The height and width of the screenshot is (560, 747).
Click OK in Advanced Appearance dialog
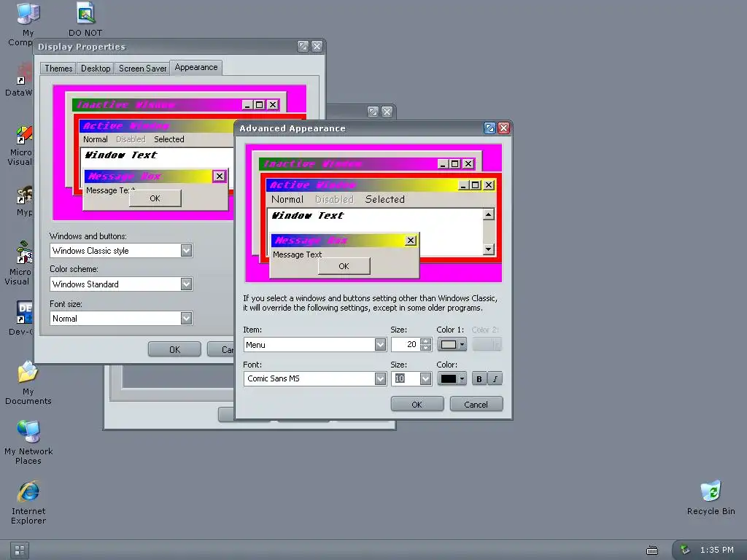(417, 404)
